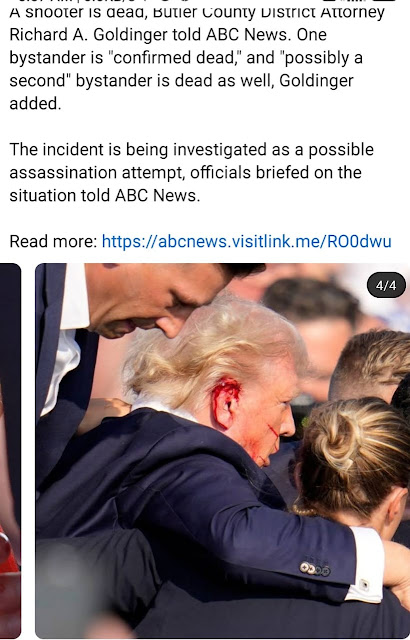Image resolution: width=410 pixels, height=640 pixels.
Task: Tap the 4/4 image counter badge
Action: pyautogui.click(x=386, y=285)
